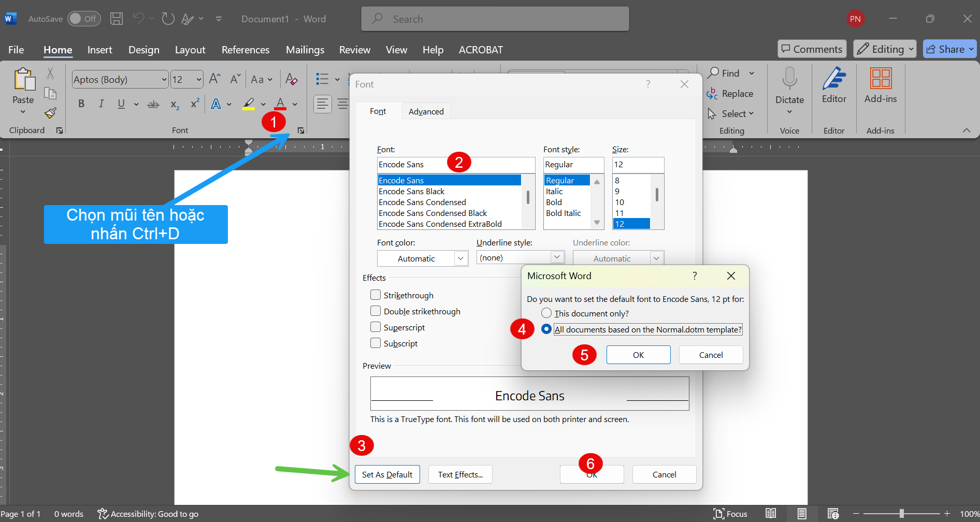Open the Comments button
The image size is (980, 522).
[812, 49]
